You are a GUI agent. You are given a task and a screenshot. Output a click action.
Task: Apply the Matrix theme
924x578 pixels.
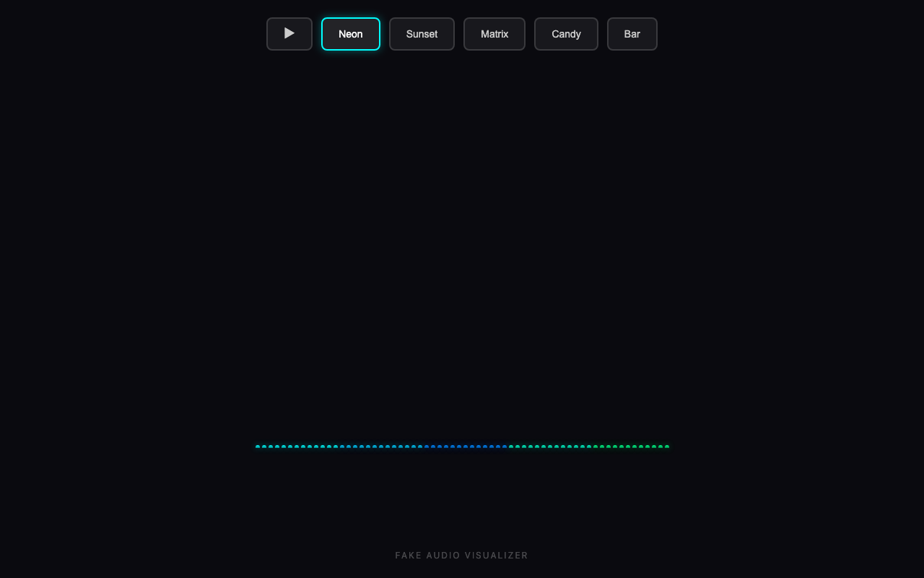(x=494, y=34)
